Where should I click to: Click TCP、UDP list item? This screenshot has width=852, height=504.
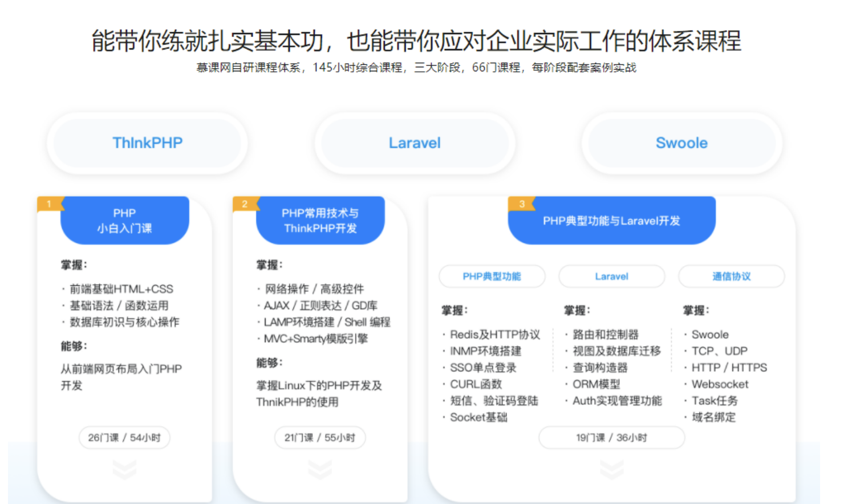[720, 351]
